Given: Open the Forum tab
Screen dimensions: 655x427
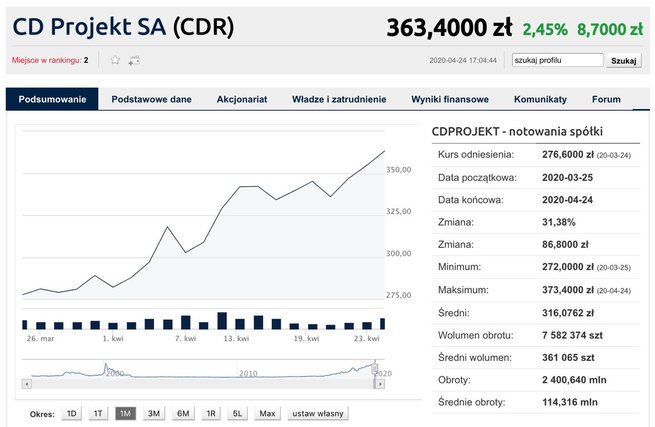Looking at the screenshot, I should coord(606,99).
